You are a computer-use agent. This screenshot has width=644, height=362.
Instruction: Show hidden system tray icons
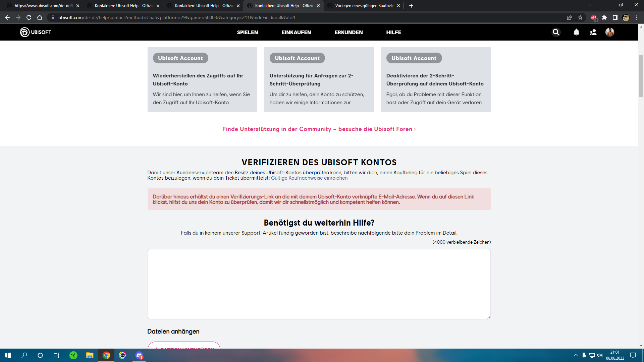coord(576,355)
